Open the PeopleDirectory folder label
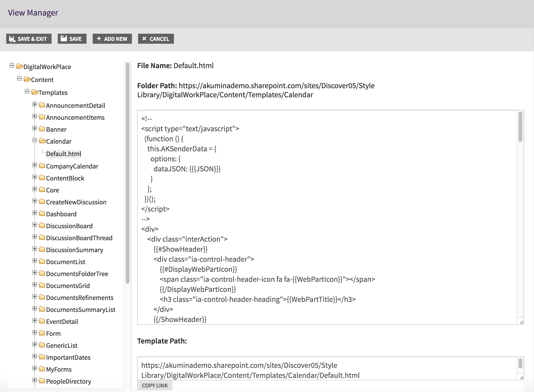The height and width of the screenshot is (392, 534). tap(69, 381)
